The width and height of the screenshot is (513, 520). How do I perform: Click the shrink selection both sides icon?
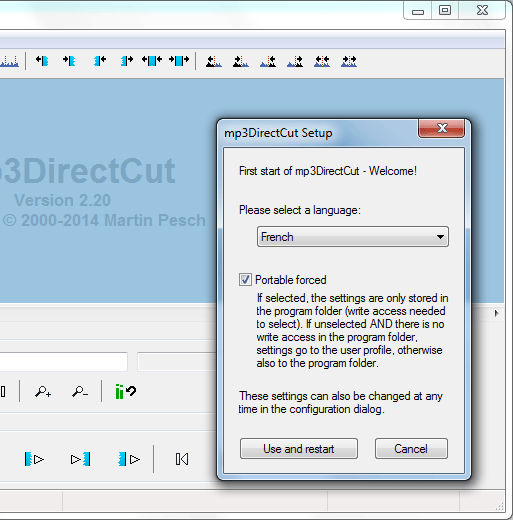pyautogui.click(x=179, y=61)
